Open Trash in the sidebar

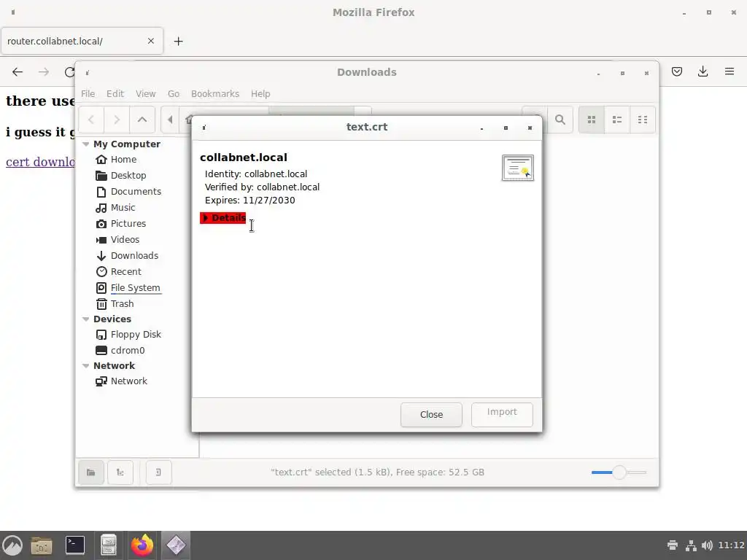pos(122,304)
